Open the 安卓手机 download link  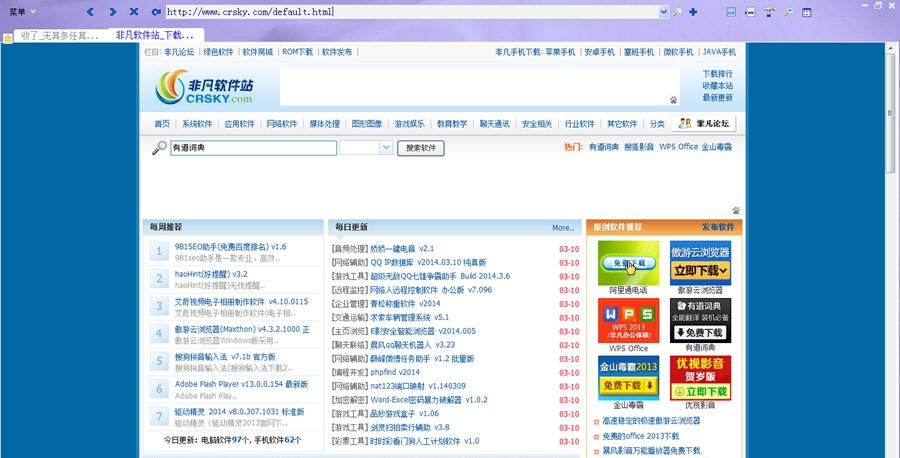coord(599,52)
